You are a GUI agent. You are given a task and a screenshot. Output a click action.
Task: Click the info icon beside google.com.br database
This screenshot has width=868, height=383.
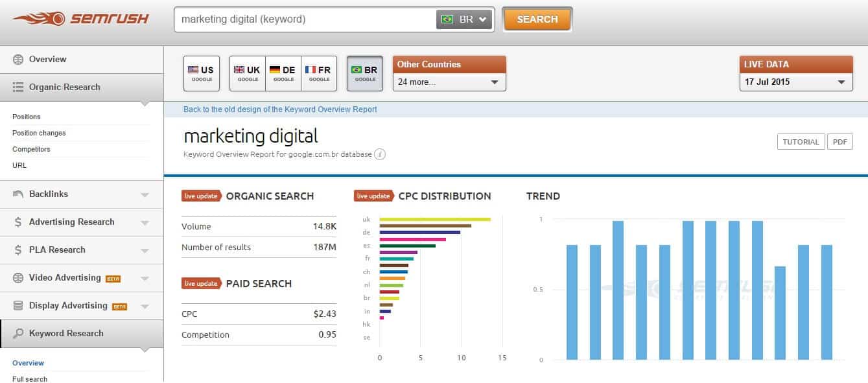tap(381, 154)
